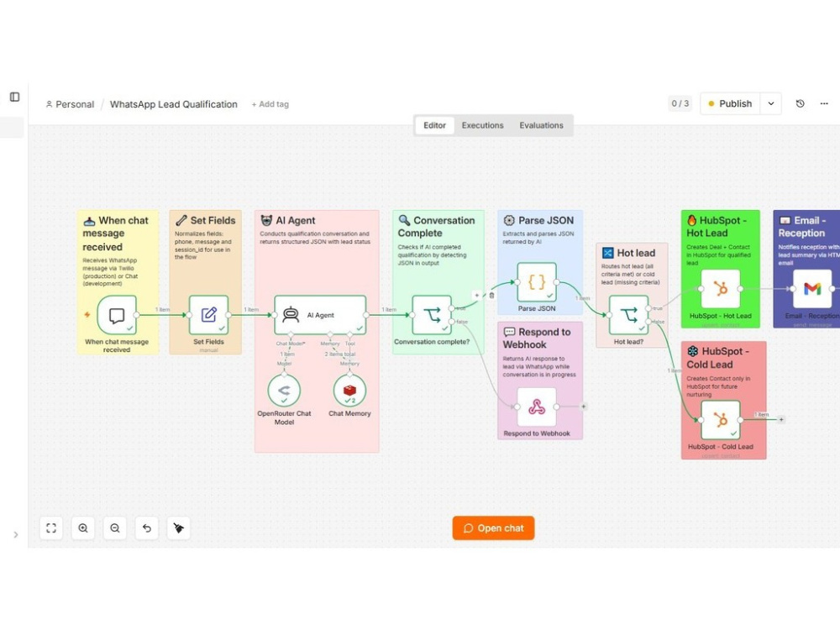The height and width of the screenshot is (630, 840).
Task: Select the HubSpot - Hot Lead node
Action: pos(721,289)
